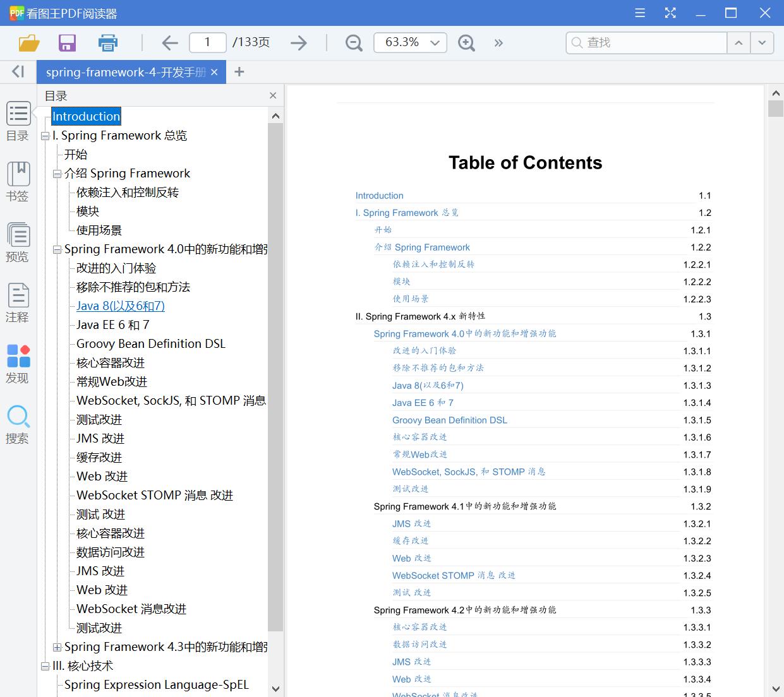
Task: Select 常规Web改进 in the outline
Action: tap(112, 382)
